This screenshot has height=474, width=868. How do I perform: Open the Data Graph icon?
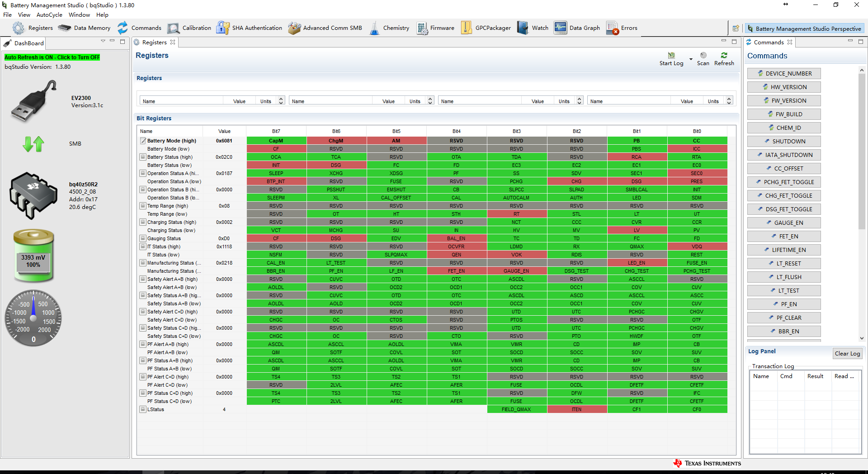pos(560,28)
